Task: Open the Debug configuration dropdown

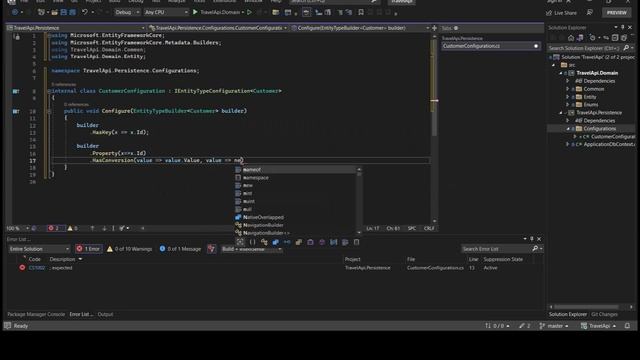Action: tap(127, 12)
